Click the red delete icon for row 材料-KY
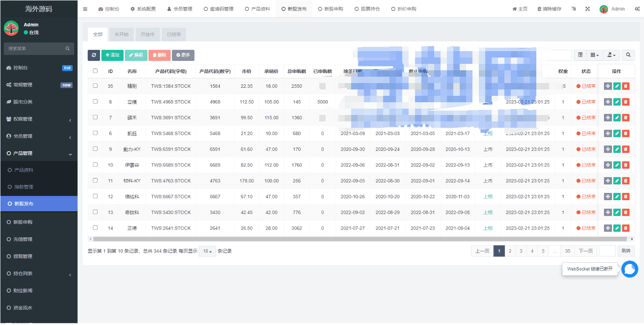The image size is (644, 325). (626, 181)
